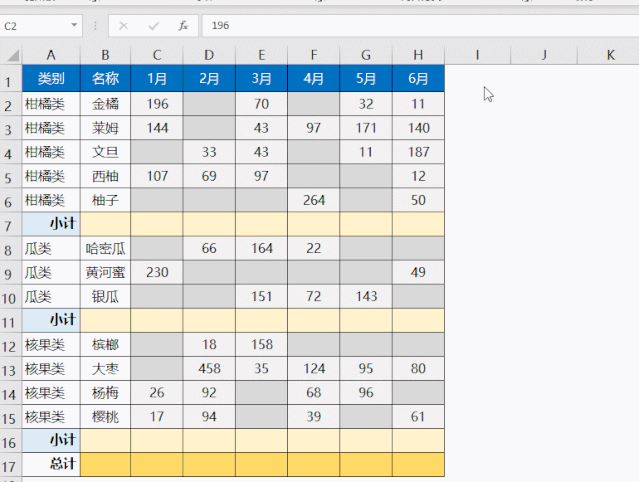The width and height of the screenshot is (639, 482).
Task: Select column C header
Action: (x=157, y=55)
